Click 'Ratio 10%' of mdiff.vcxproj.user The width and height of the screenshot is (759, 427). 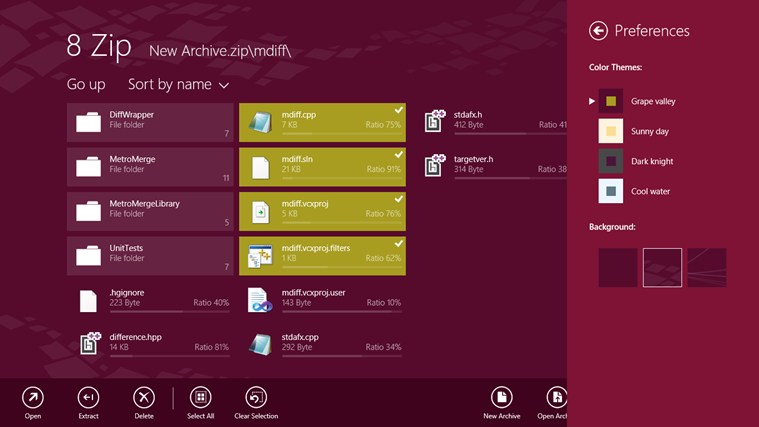click(384, 303)
